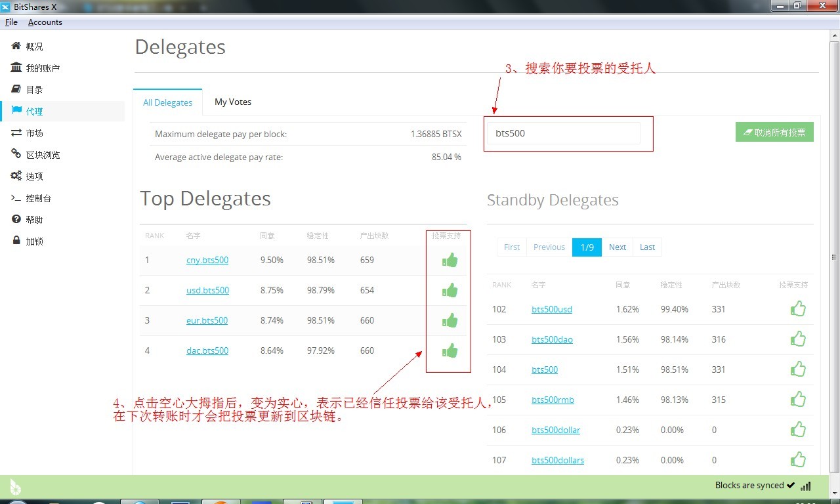Open the bts500dao delegate link

[553, 339]
